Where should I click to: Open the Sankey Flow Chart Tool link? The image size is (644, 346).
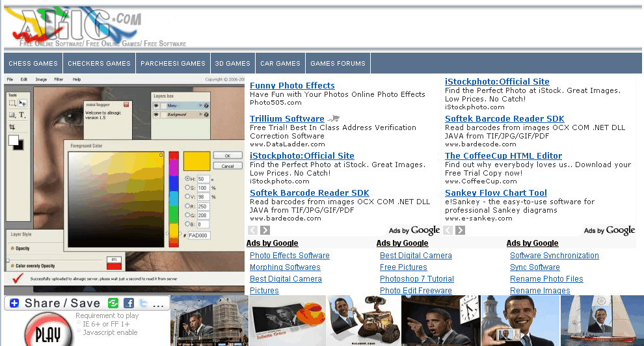(x=496, y=193)
